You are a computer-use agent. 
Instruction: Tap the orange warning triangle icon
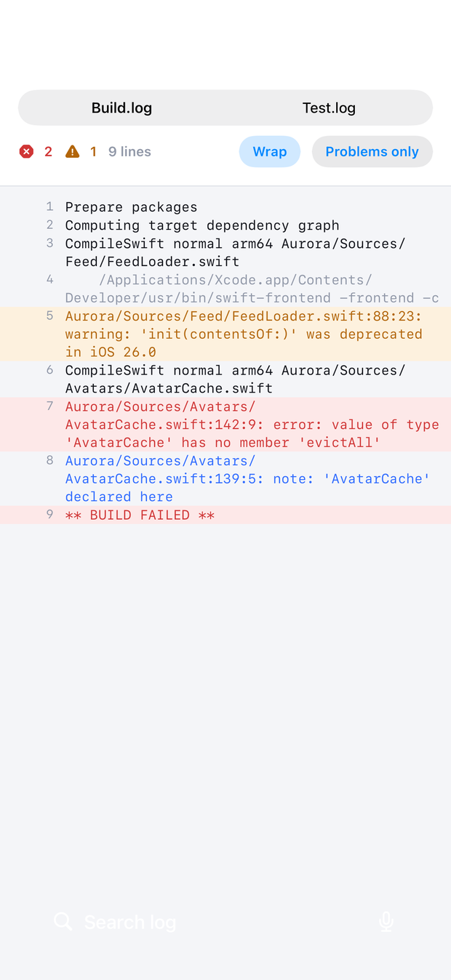coord(72,151)
